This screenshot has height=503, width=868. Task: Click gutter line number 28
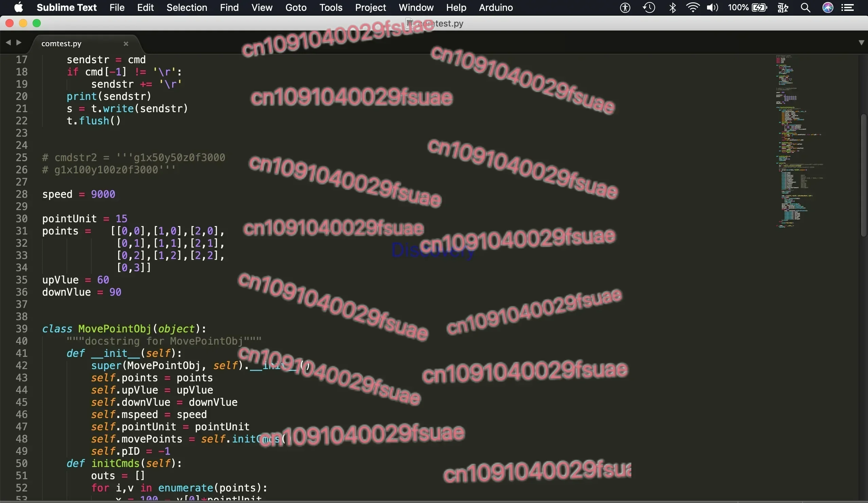pyautogui.click(x=21, y=194)
